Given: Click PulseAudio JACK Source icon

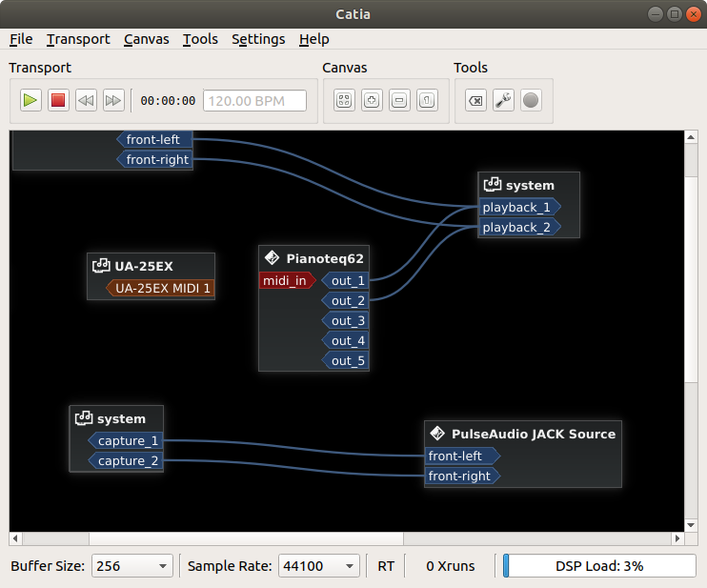Looking at the screenshot, I should click(x=437, y=434).
